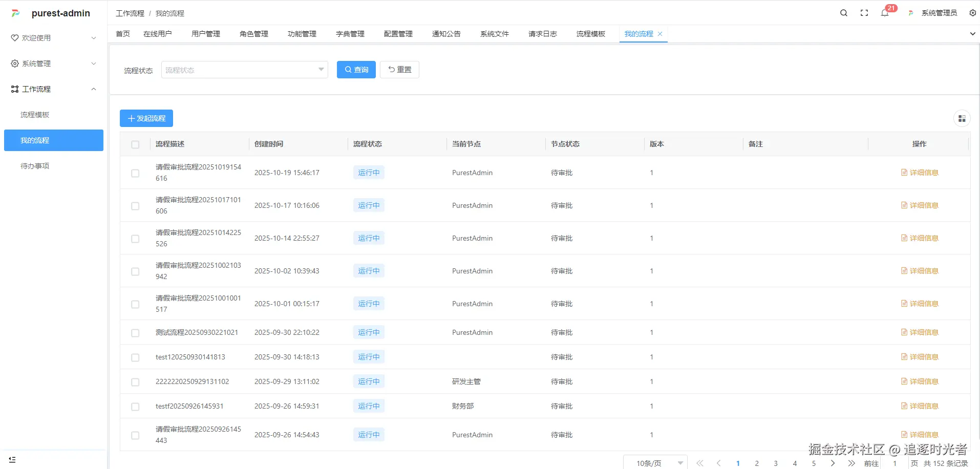The height and width of the screenshot is (469, 980).
Task: Switch to the 流程模板 tab
Action: click(x=591, y=34)
